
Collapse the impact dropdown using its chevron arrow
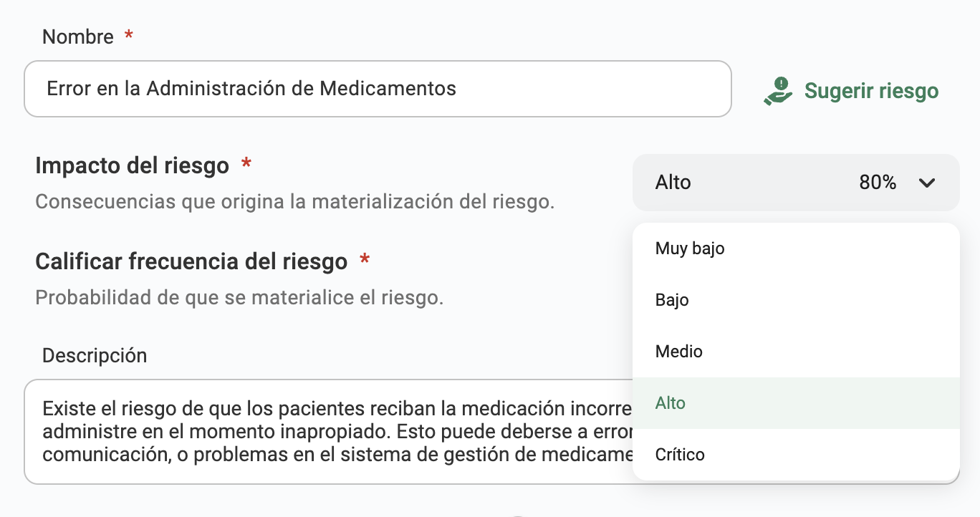(927, 183)
